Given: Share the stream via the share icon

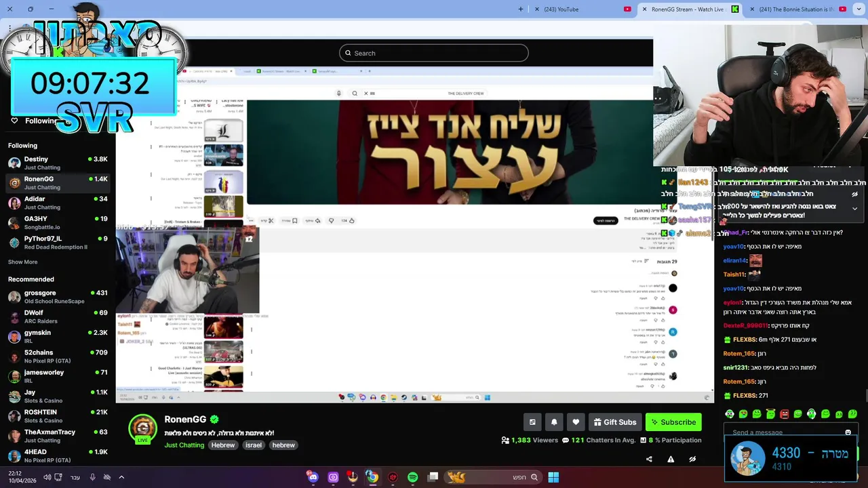Looking at the screenshot, I should [649, 459].
